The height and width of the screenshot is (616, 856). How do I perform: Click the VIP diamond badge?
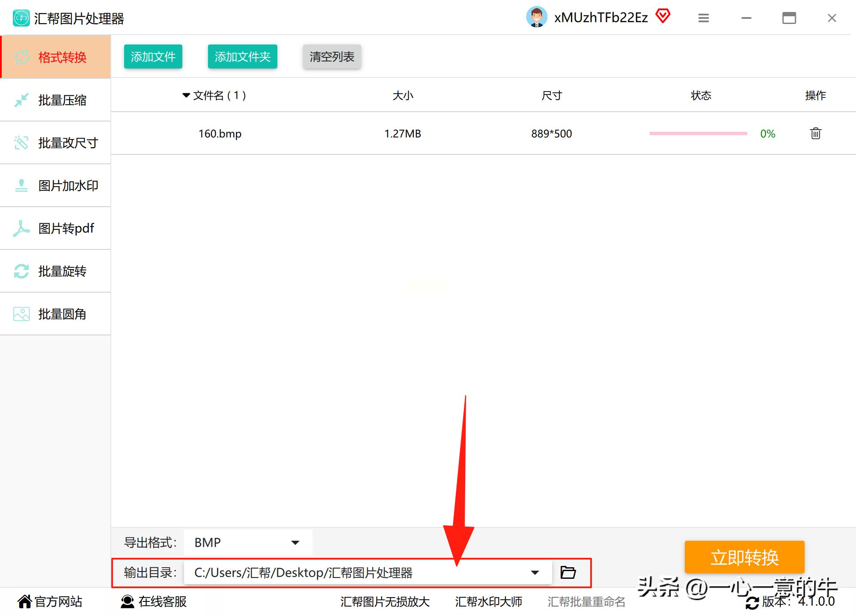(663, 16)
